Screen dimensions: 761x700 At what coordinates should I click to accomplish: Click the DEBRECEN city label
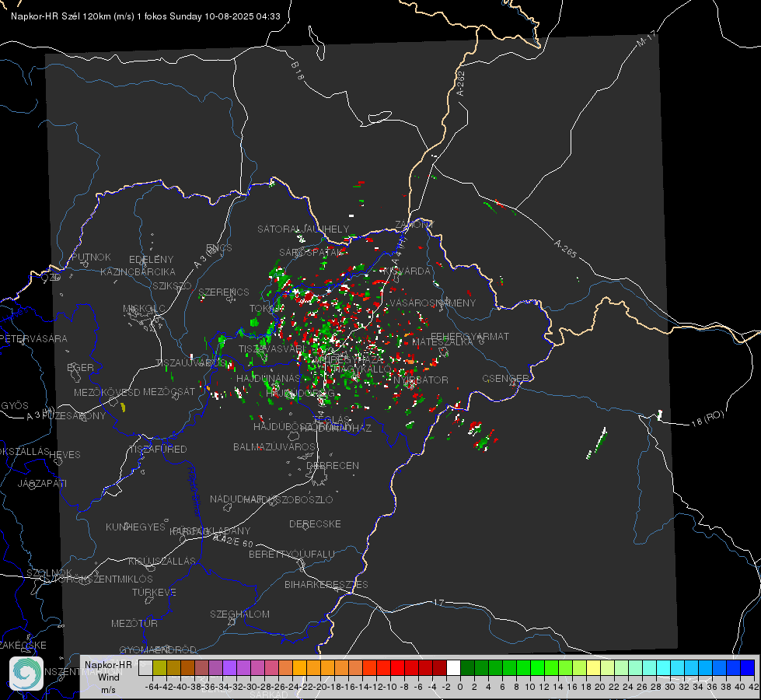[x=333, y=465]
